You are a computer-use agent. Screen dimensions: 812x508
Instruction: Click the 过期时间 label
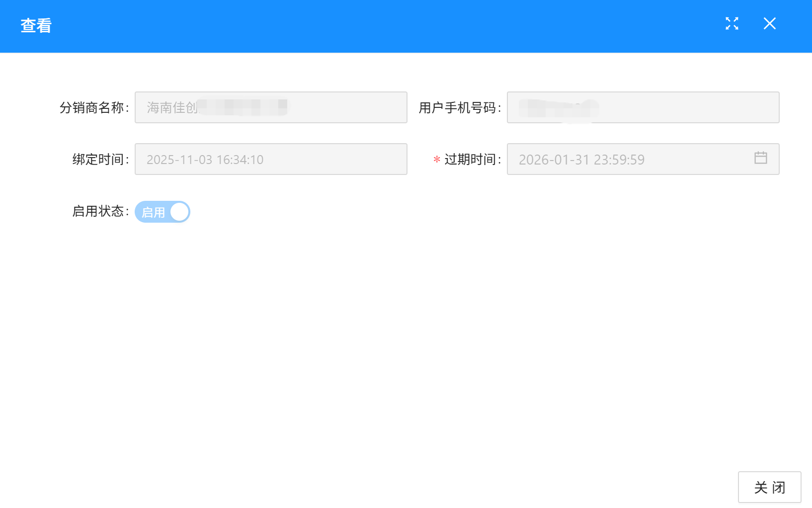[x=471, y=159]
